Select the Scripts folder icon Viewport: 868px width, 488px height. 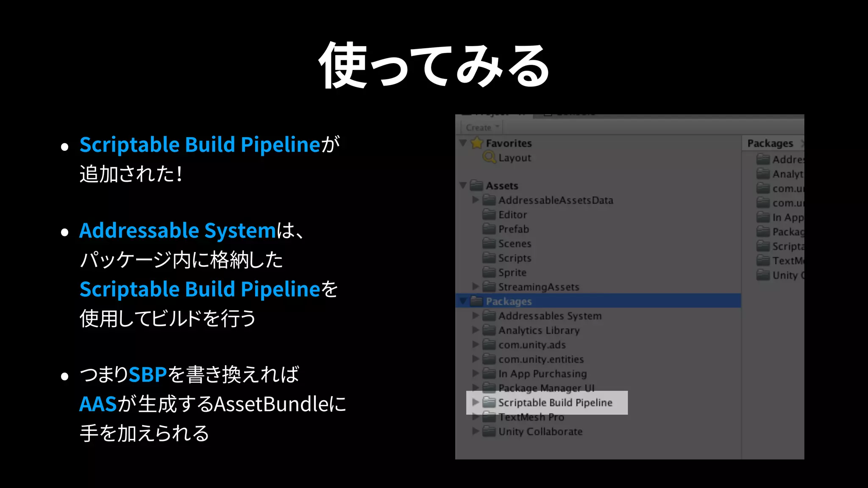tap(489, 258)
